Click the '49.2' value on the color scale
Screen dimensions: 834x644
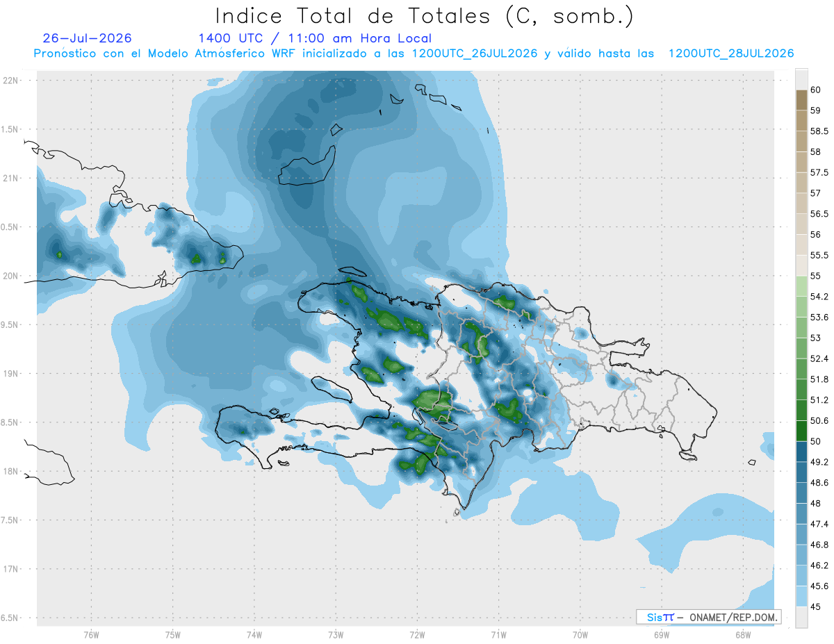tap(819, 462)
